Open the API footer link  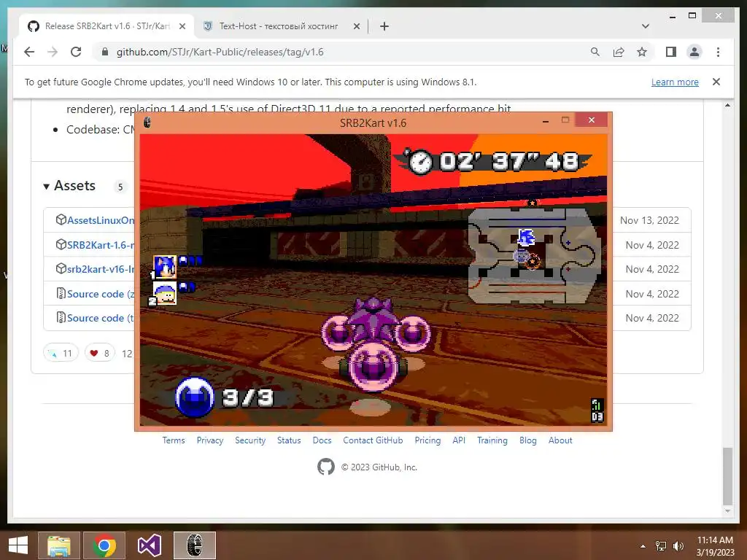pos(459,440)
